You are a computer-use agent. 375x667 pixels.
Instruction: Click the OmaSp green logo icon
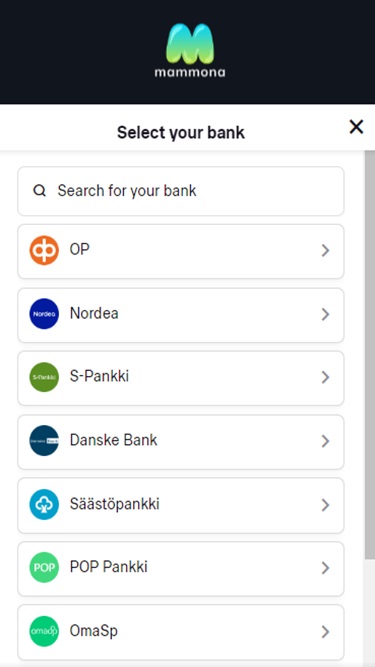coord(44,631)
